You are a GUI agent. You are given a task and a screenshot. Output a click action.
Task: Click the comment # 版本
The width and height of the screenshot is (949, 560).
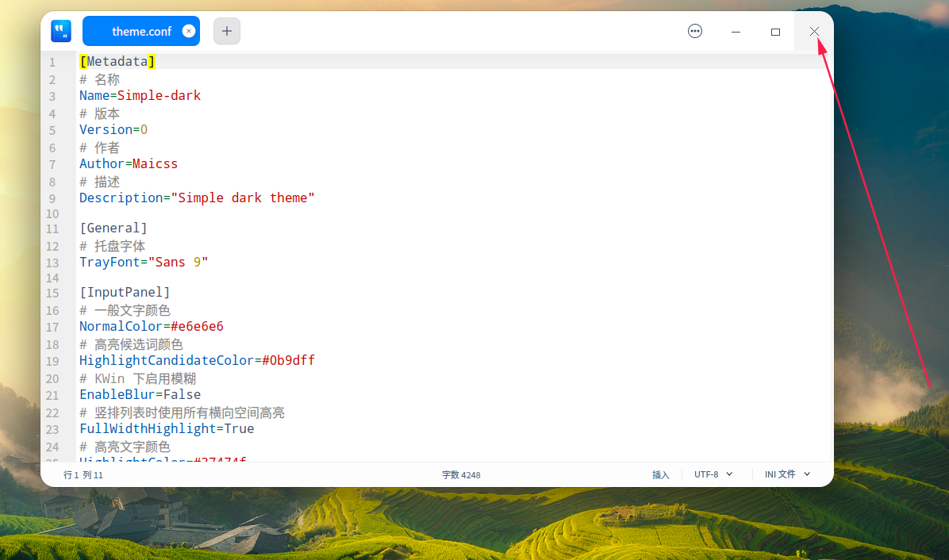pos(99,113)
